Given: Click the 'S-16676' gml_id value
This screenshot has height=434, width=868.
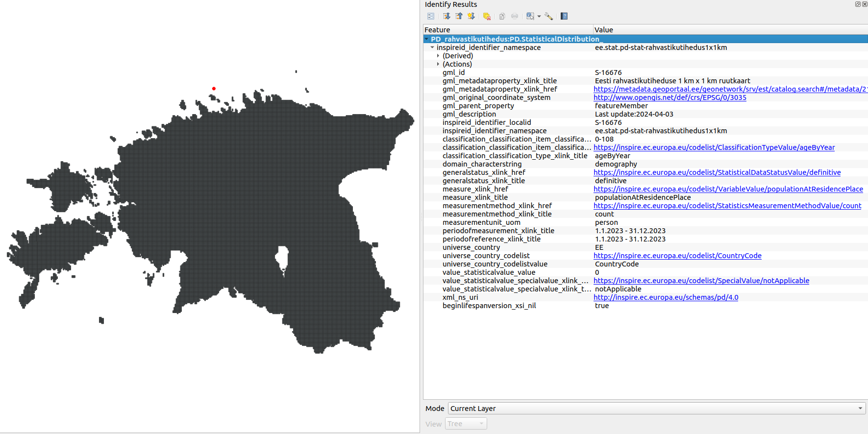Looking at the screenshot, I should click(x=608, y=72).
